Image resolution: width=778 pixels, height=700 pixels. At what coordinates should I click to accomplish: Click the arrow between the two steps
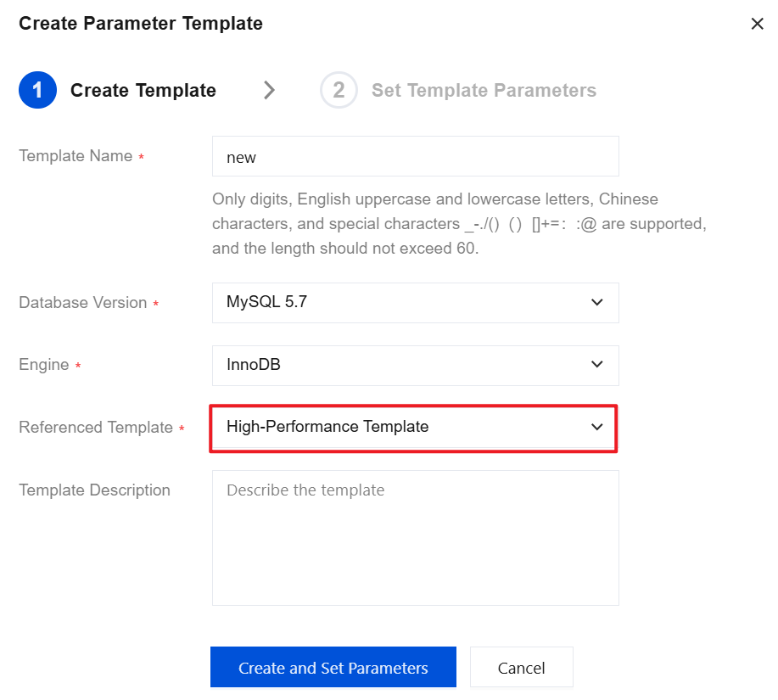[x=268, y=90]
